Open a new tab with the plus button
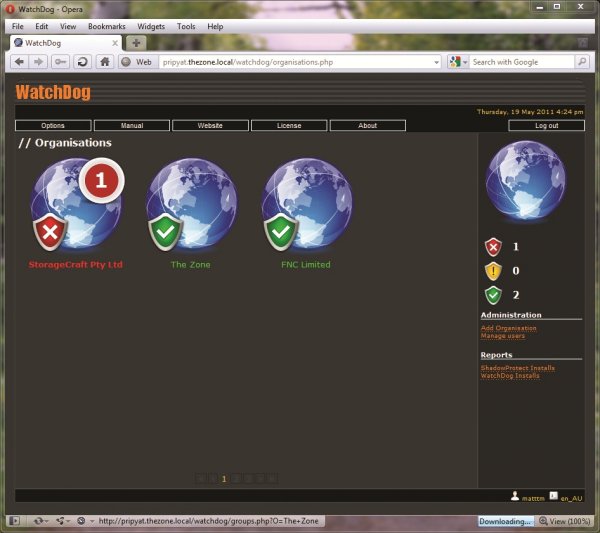Viewport: 600px width, 533px height. (136, 43)
